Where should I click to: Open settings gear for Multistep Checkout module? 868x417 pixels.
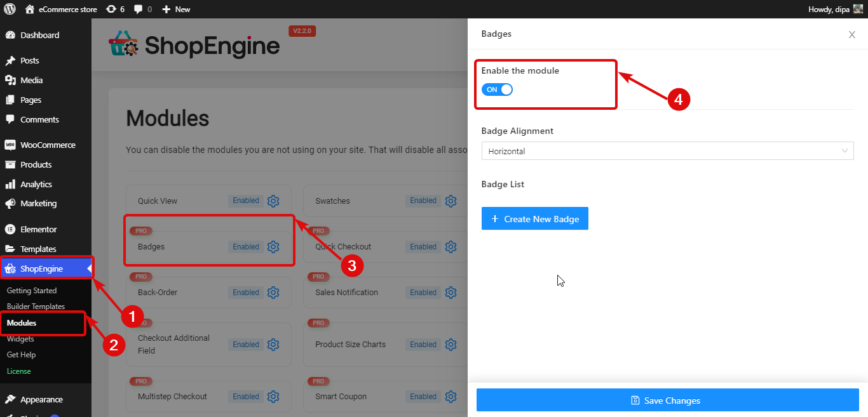coord(273,397)
